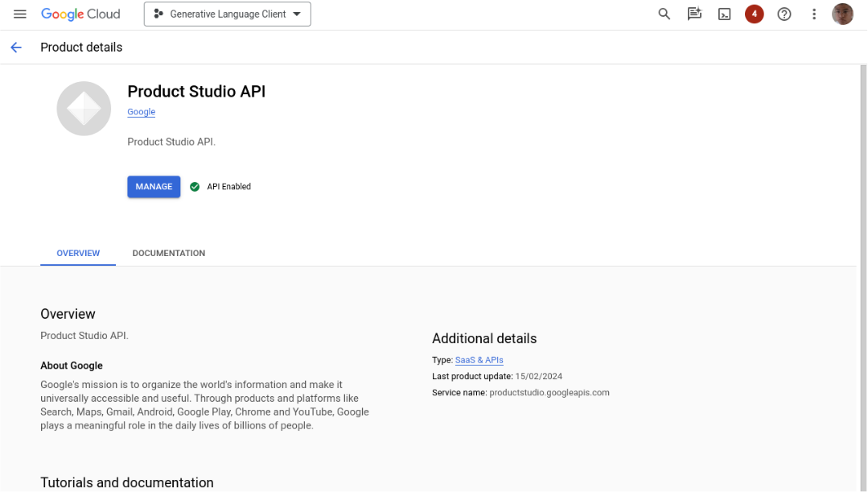
Task: Open the three-dot settings and utilities menu
Action: click(814, 14)
